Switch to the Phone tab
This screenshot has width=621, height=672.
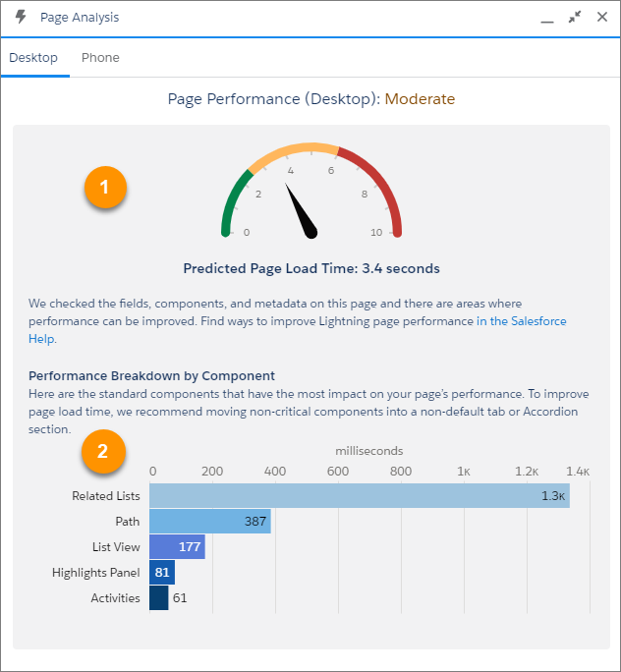[100, 57]
